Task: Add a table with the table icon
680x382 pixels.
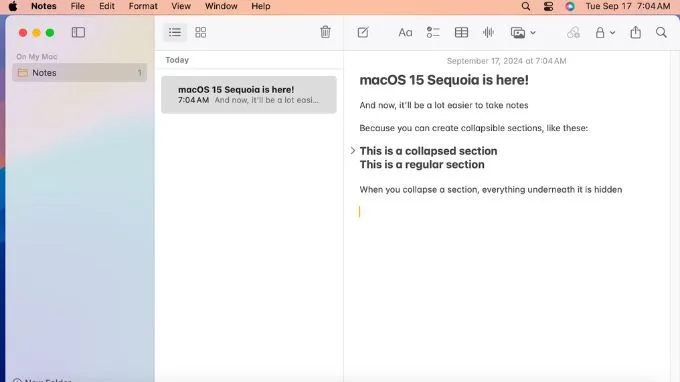Action: click(x=461, y=33)
